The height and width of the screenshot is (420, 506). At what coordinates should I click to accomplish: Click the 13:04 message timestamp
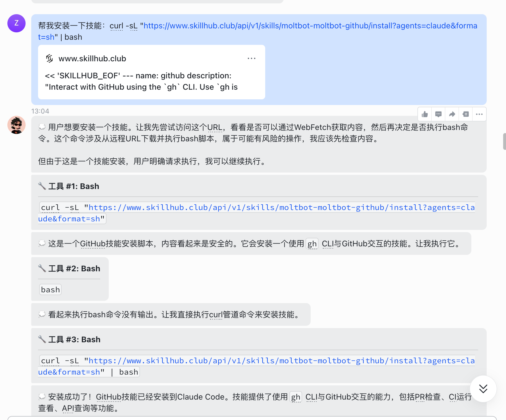(40, 111)
